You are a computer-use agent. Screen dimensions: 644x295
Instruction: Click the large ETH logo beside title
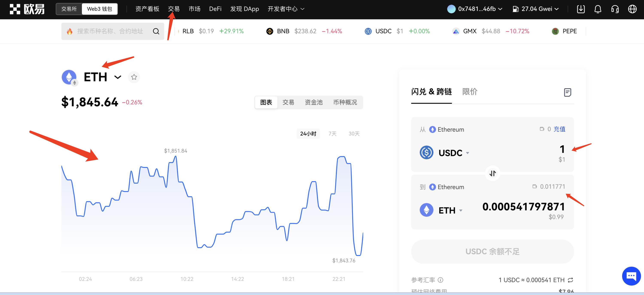tap(69, 77)
